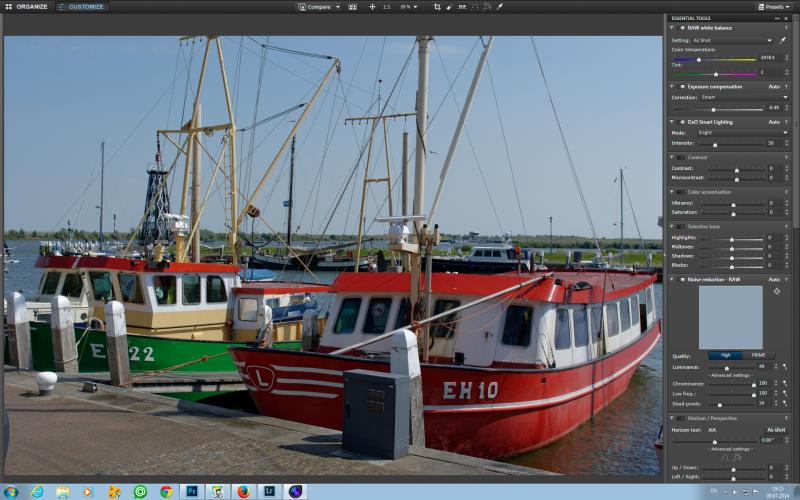The image size is (800, 500).
Task: Toggle side-by-side view icon
Action: point(353,7)
